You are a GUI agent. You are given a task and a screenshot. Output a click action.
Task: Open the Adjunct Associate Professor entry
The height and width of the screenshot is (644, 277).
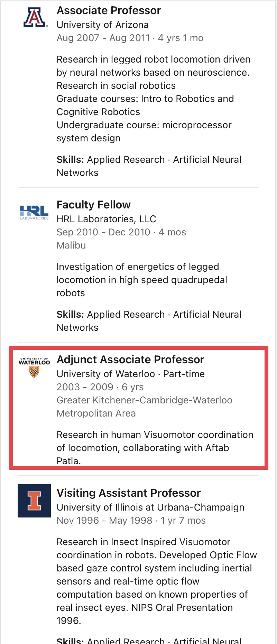tap(130, 360)
